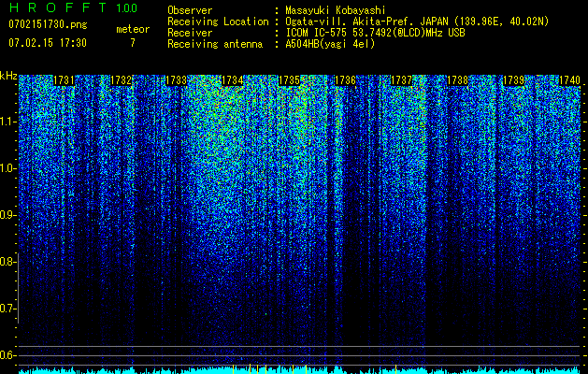Viewport: 588px width, 374px height.
Task: Click the 1.1 frequency axis label
Action: [x=7, y=122]
